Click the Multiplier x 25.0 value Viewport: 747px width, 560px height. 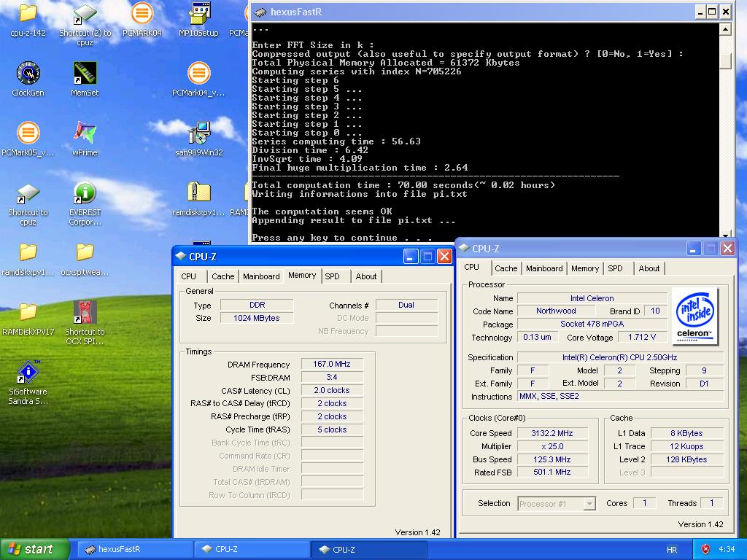552,446
